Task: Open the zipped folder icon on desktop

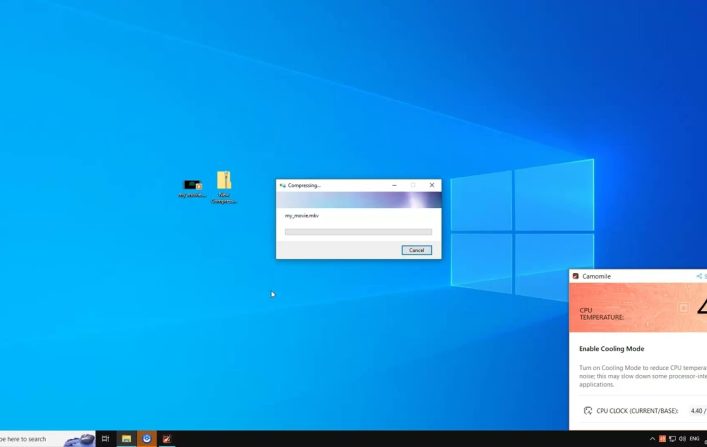Action: point(224,182)
